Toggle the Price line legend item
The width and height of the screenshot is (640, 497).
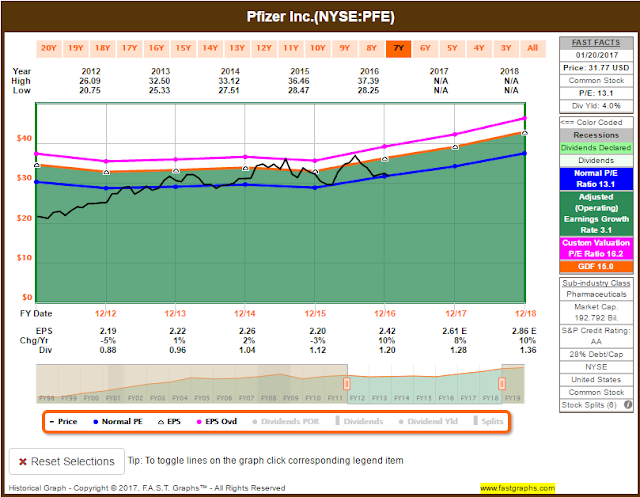pos(63,422)
